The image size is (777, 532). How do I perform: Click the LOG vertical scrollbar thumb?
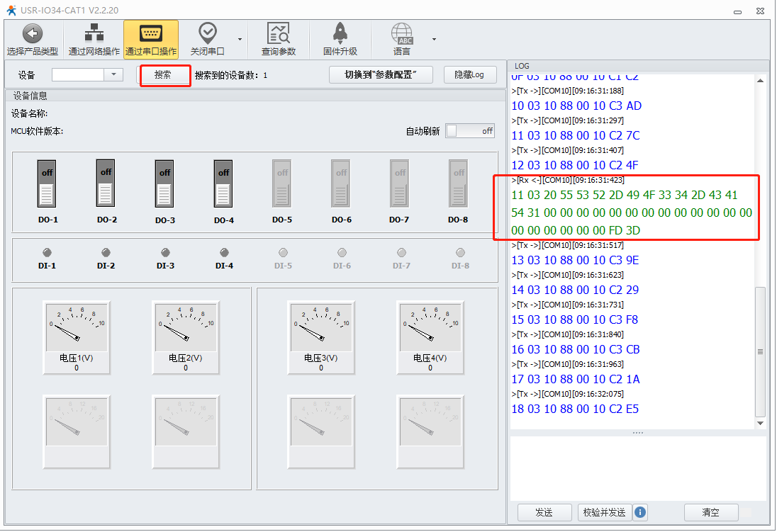pos(760,351)
